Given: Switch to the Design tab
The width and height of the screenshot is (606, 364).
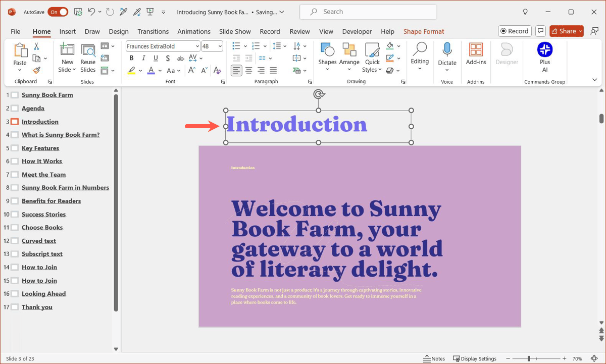Looking at the screenshot, I should click(119, 31).
